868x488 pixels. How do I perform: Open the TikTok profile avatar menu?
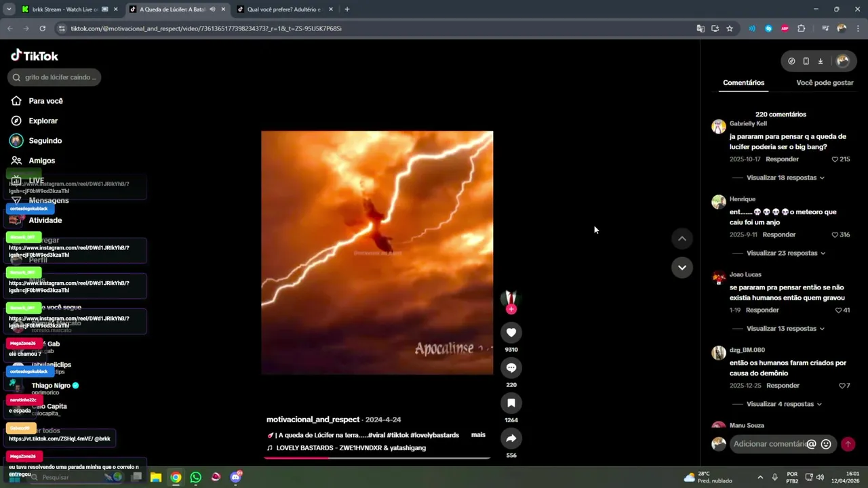pos(843,61)
